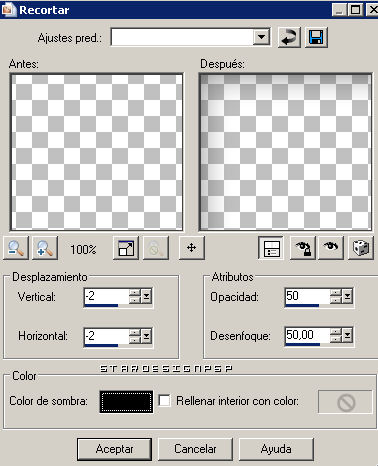Open the Ajustes pred. dropdown
The width and height of the screenshot is (378, 466).
tap(261, 37)
